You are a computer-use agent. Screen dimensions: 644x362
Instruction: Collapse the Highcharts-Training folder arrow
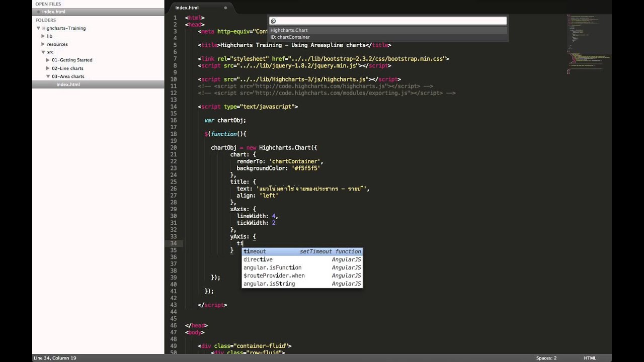(38, 28)
